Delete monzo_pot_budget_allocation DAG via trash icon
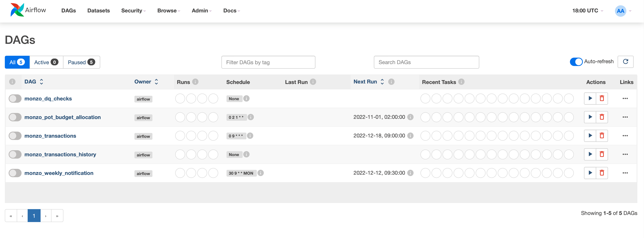The height and width of the screenshot is (238, 644). 602,117
